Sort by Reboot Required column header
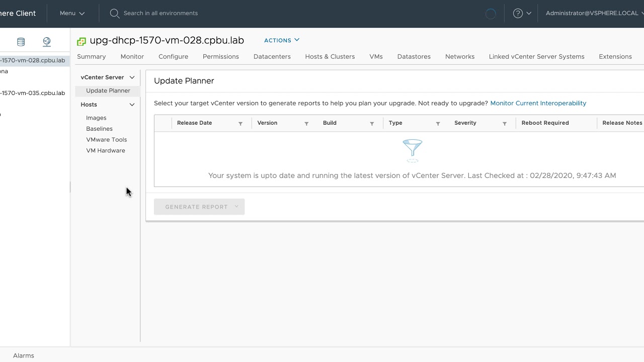644x362 pixels. click(x=545, y=123)
